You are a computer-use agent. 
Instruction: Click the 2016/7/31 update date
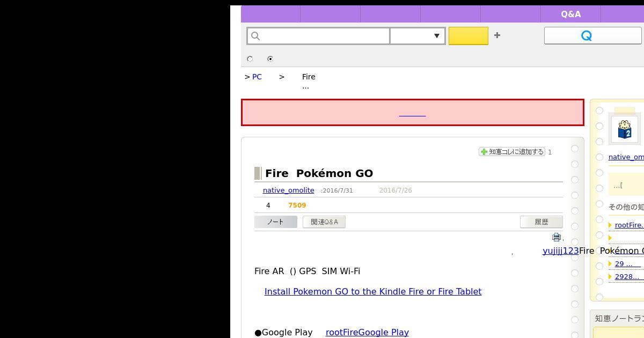point(338,190)
